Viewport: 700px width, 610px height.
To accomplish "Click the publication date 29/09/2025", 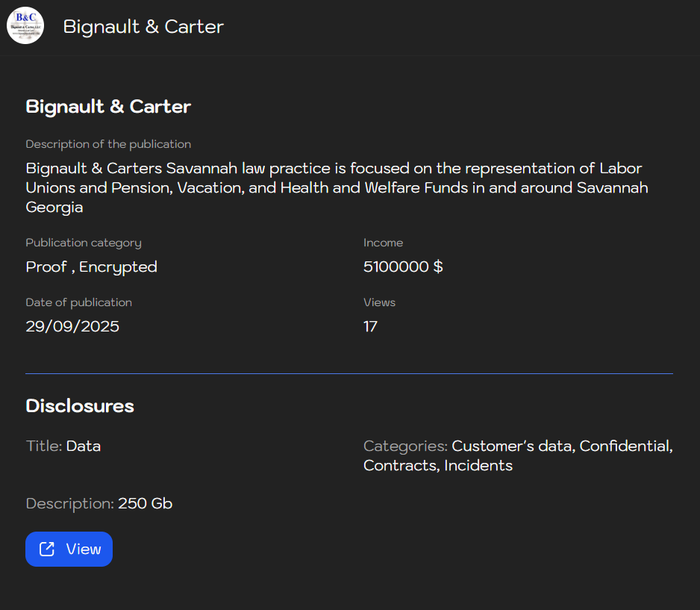I will tap(72, 326).
